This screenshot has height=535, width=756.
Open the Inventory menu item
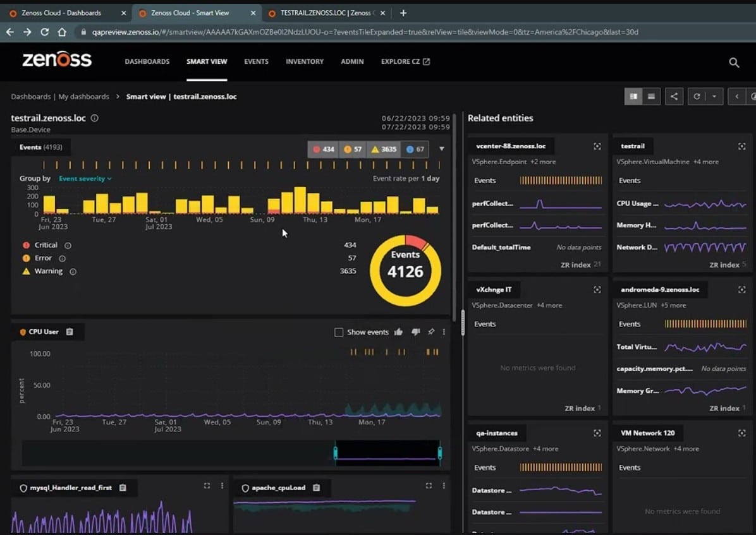[x=304, y=61]
